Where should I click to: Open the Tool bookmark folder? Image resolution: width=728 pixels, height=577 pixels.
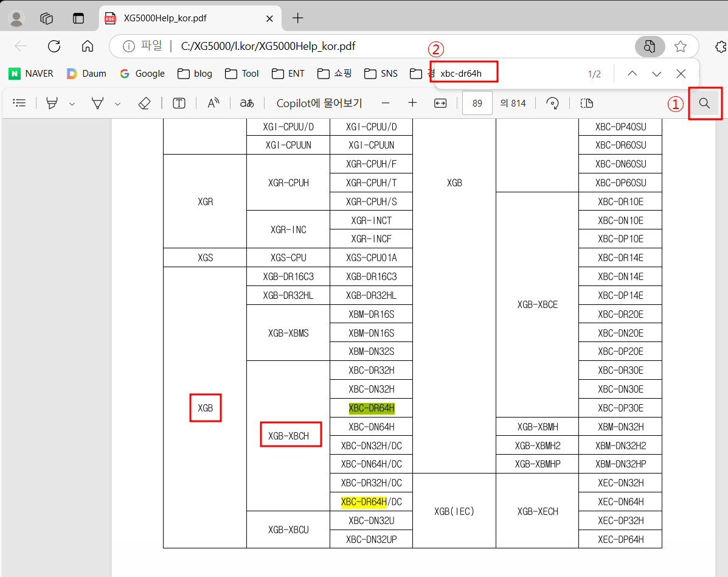pos(242,74)
